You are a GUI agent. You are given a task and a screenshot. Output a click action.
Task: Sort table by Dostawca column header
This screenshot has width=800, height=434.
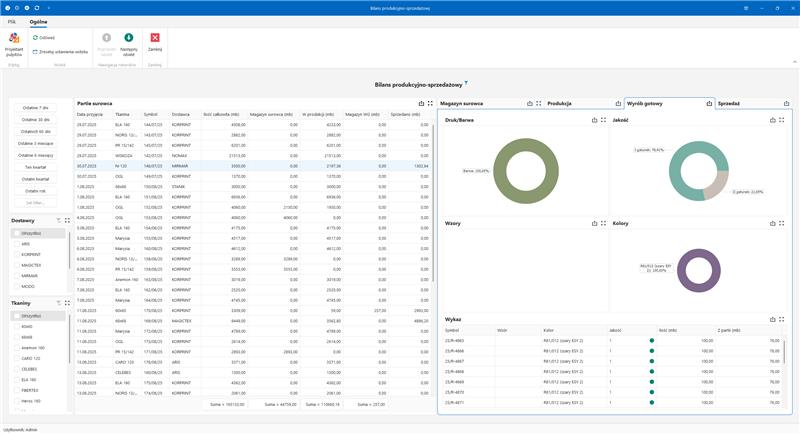(180, 115)
